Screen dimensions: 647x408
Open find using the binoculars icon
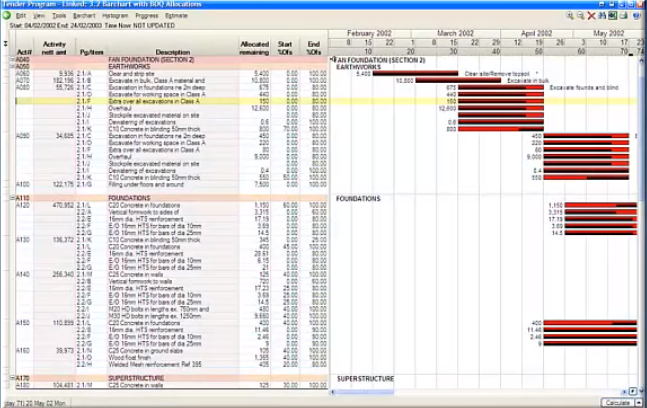tap(602, 16)
